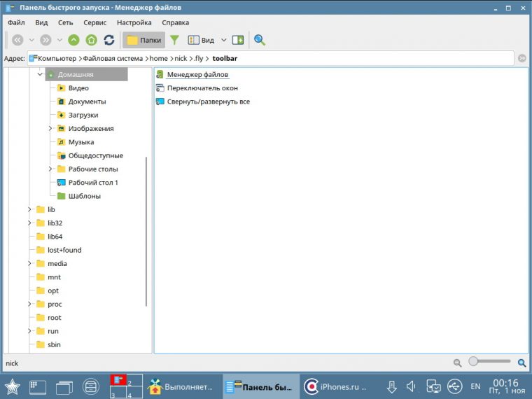Expand the media folder in tree
This screenshot has width=532, height=399.
[x=29, y=264]
